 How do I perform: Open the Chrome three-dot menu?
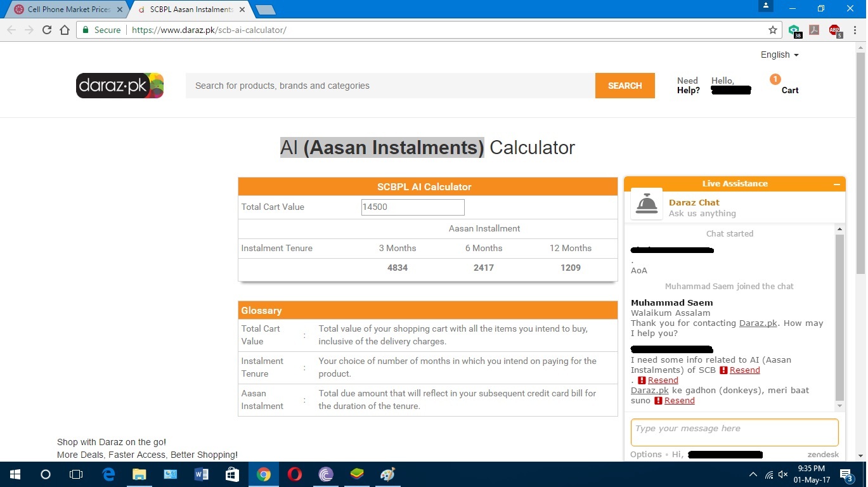854,30
